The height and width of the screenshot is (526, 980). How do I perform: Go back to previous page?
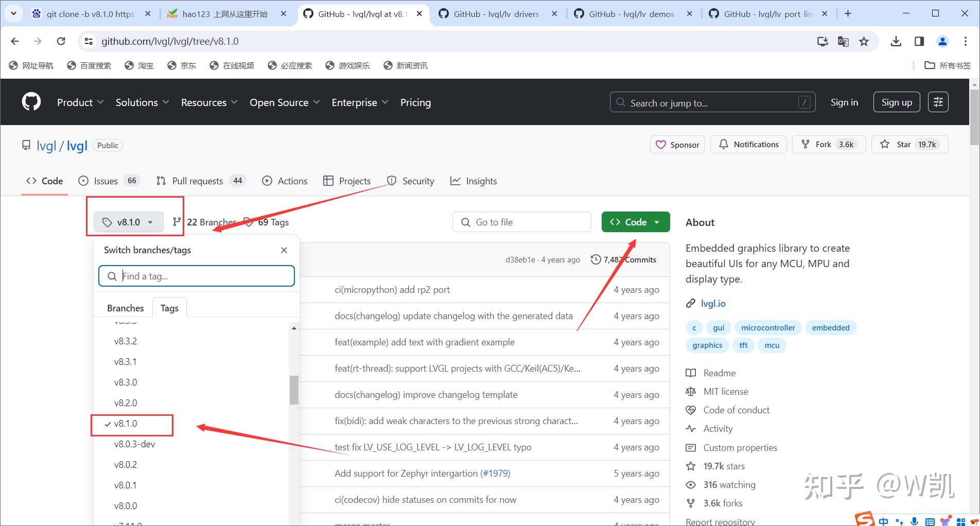[14, 41]
